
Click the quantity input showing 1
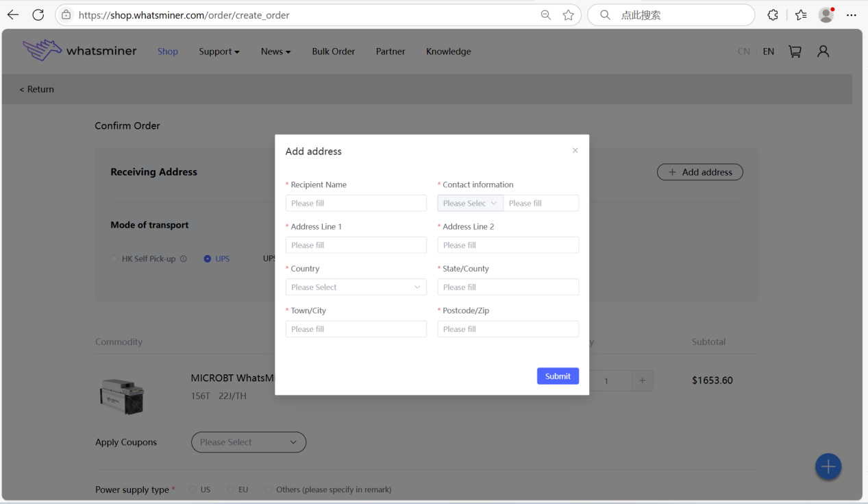tap(606, 381)
